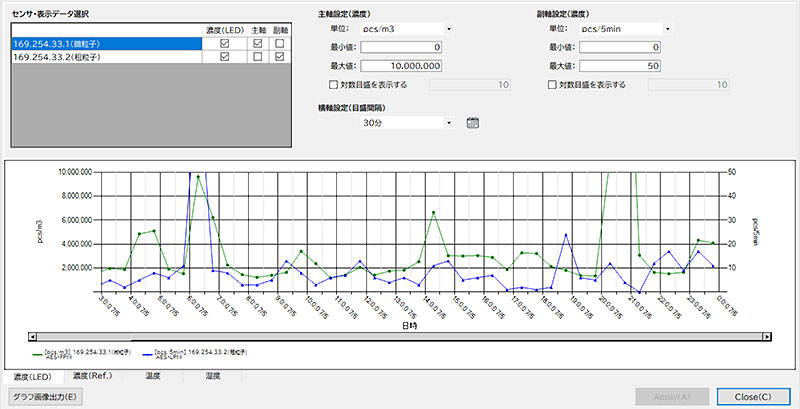The height and width of the screenshot is (409, 800).
Task: Click the 主軸 最大値 field showing 10,000,000
Action: (400, 66)
